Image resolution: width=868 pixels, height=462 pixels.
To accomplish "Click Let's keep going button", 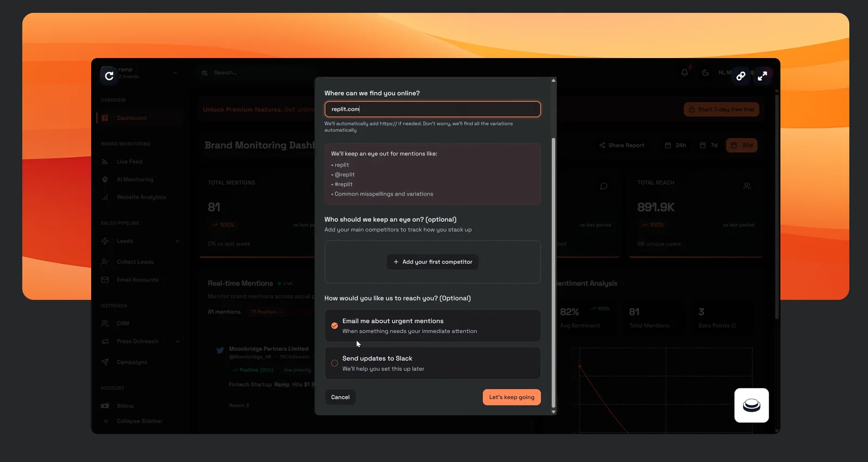I will (511, 397).
